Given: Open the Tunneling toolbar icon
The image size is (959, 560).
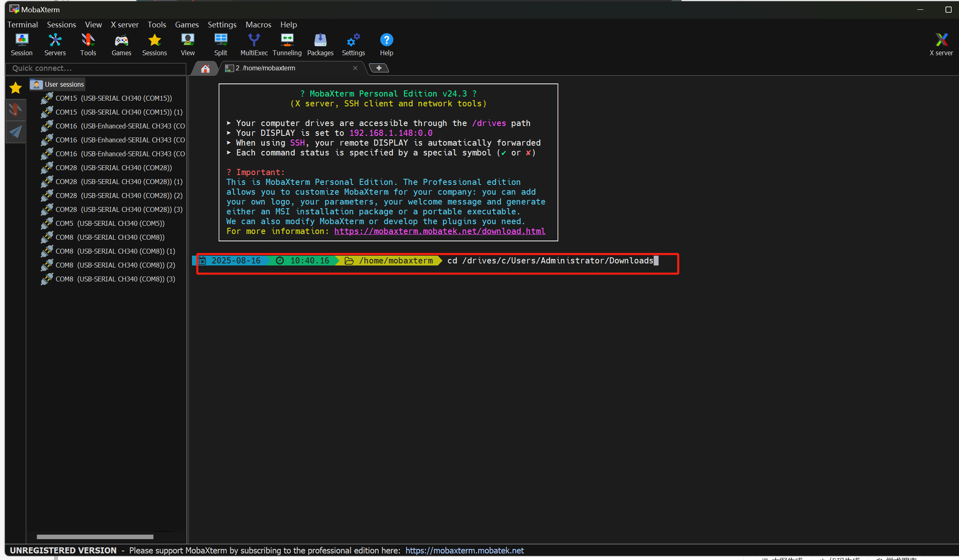Looking at the screenshot, I should [287, 45].
